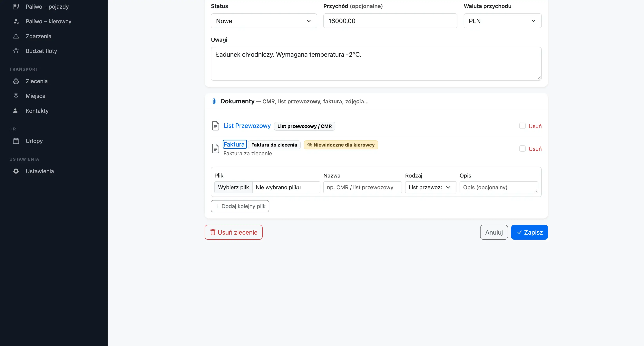
Task: Tick the Usuń checkbox for Faktura
Action: coord(522,149)
